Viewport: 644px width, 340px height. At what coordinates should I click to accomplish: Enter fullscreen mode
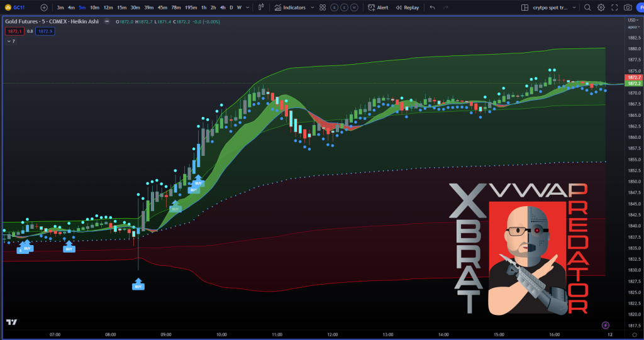coord(614,8)
